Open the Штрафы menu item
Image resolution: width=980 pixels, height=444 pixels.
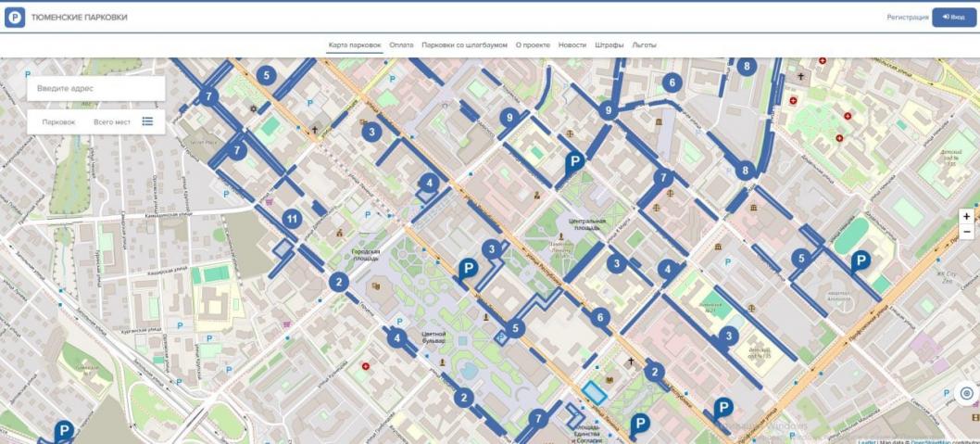[609, 44]
